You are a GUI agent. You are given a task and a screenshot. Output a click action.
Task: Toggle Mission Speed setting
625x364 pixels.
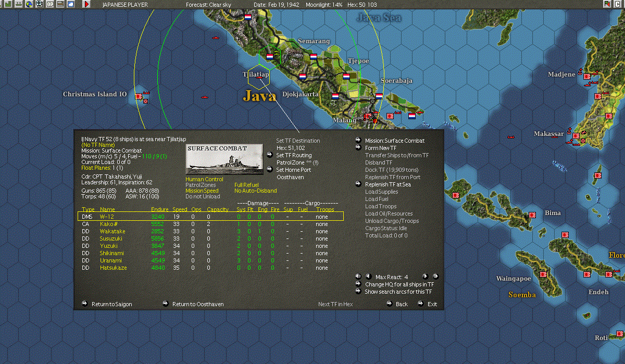tap(202, 191)
